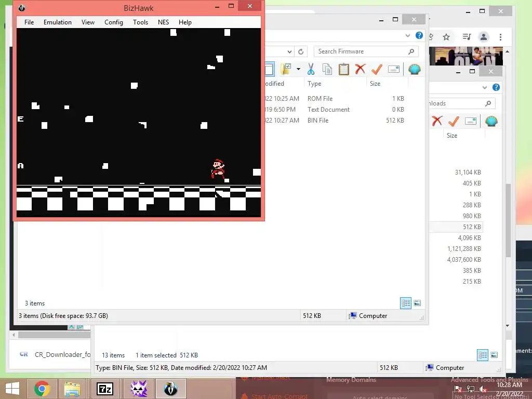Image resolution: width=532 pixels, height=399 pixels.
Task: Open Chrome media controls icon
Action: point(467,37)
